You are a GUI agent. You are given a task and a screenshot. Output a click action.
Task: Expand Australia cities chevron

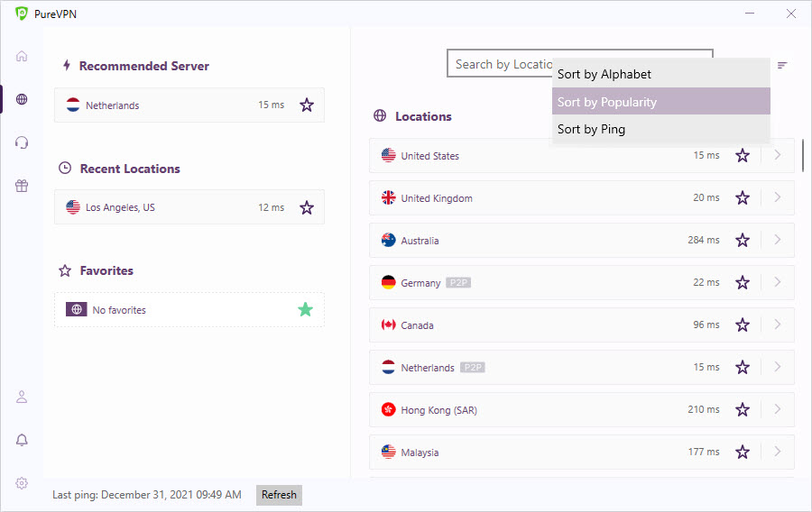point(778,240)
